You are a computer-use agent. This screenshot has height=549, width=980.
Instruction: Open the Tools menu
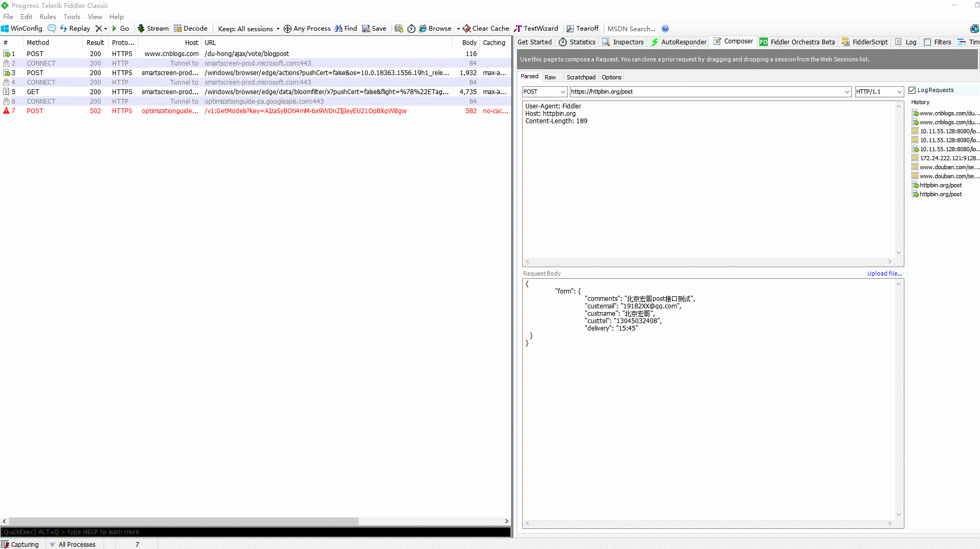point(72,16)
